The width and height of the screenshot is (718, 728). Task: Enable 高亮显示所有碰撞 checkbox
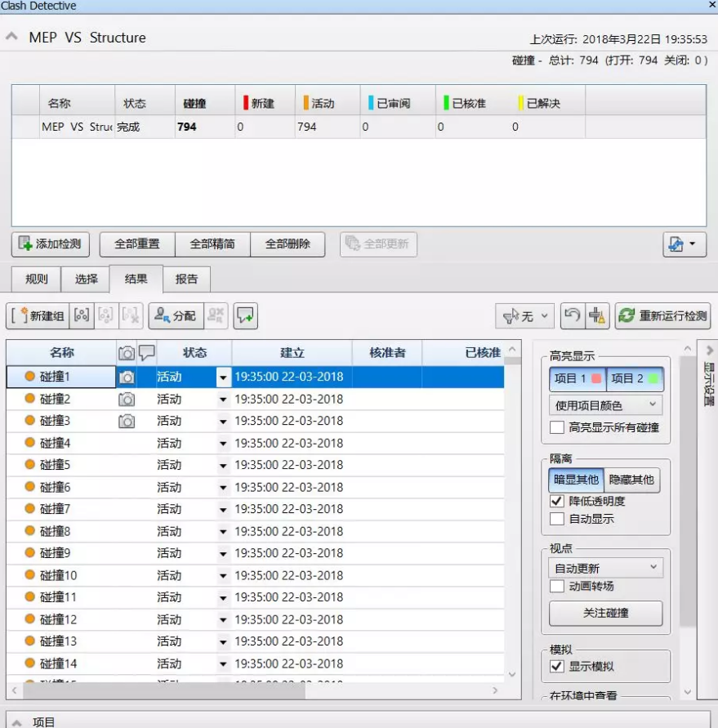click(x=557, y=427)
